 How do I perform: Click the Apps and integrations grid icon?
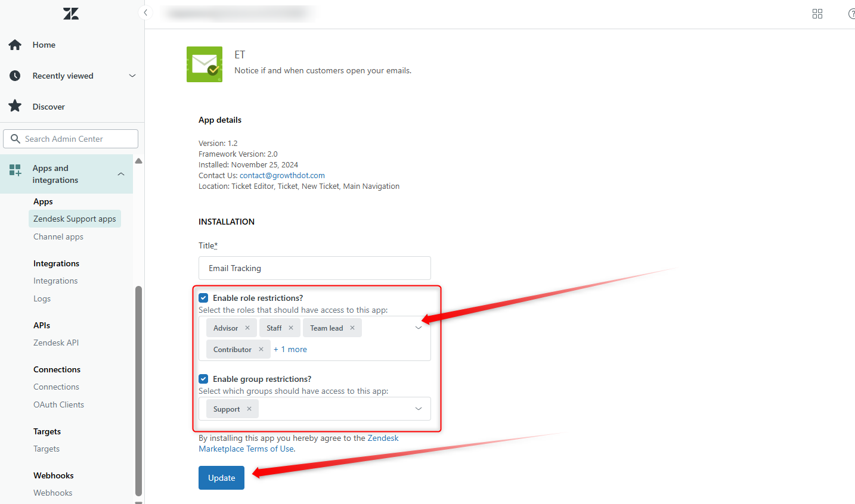[x=15, y=170]
